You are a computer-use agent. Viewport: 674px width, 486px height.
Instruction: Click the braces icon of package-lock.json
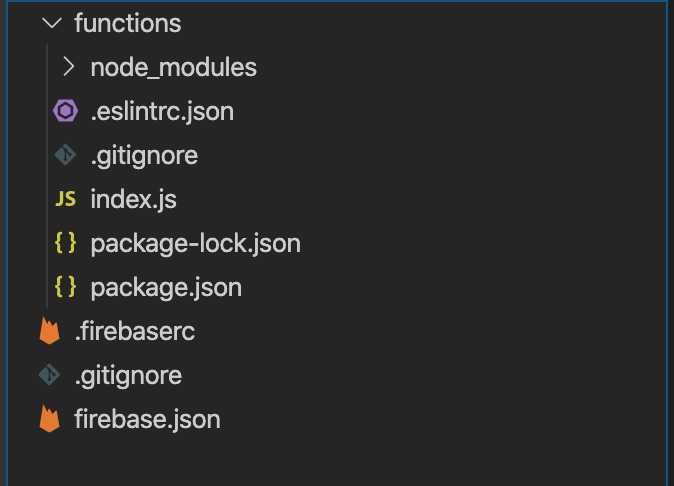click(x=65, y=243)
